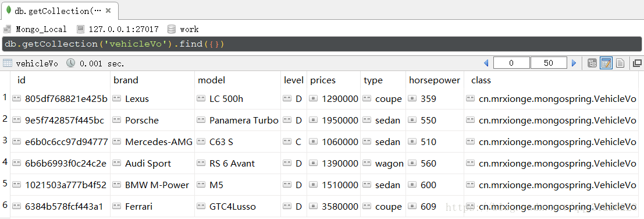
Task: Select the price cell 1950000
Action: click(x=333, y=120)
